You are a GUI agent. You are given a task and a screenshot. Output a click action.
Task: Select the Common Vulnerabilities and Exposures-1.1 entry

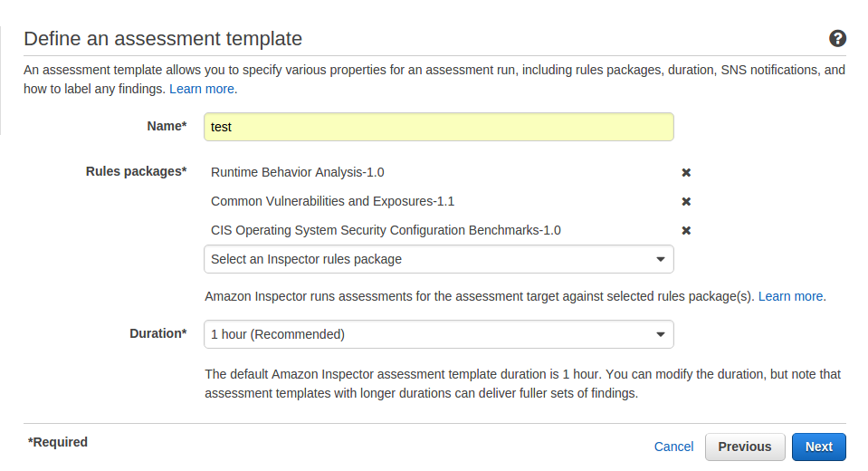pyautogui.click(x=332, y=201)
